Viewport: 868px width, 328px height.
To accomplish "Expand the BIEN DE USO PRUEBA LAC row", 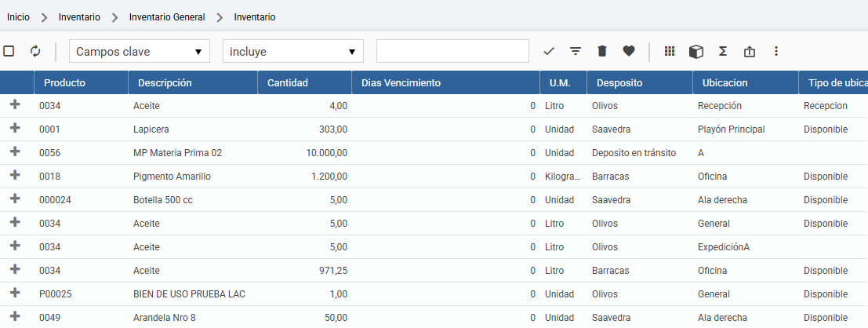I will (15, 293).
